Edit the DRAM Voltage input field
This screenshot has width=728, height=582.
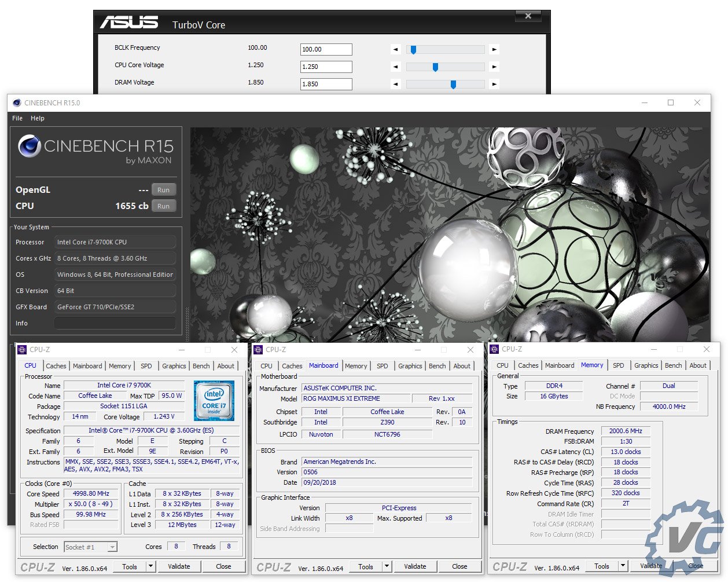(x=326, y=85)
